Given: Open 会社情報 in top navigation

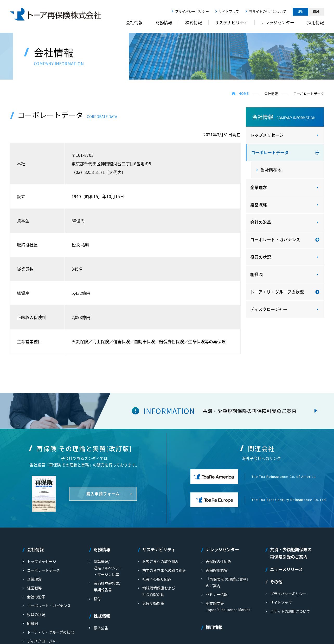Looking at the screenshot, I should [x=134, y=23].
